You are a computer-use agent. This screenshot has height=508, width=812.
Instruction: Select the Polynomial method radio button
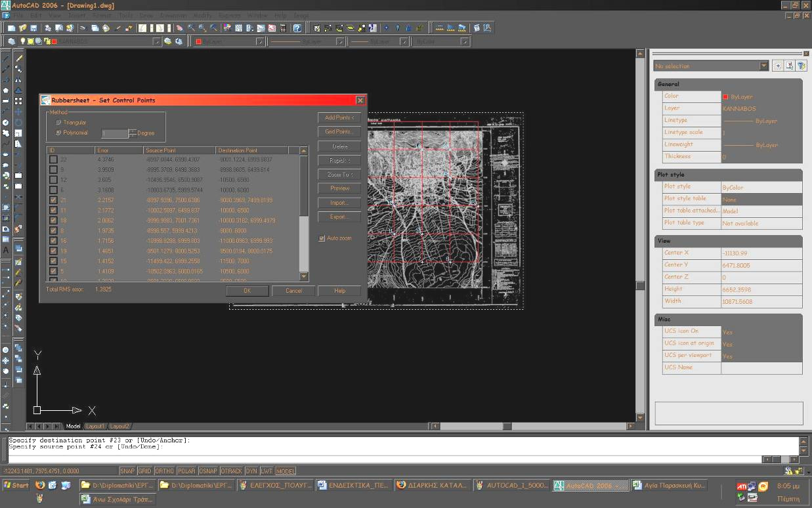59,133
